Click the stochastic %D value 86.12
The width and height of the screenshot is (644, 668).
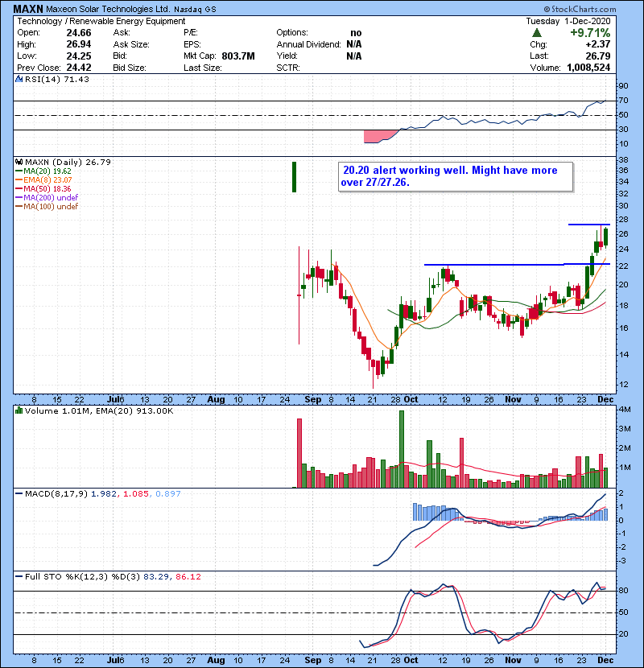(x=188, y=577)
